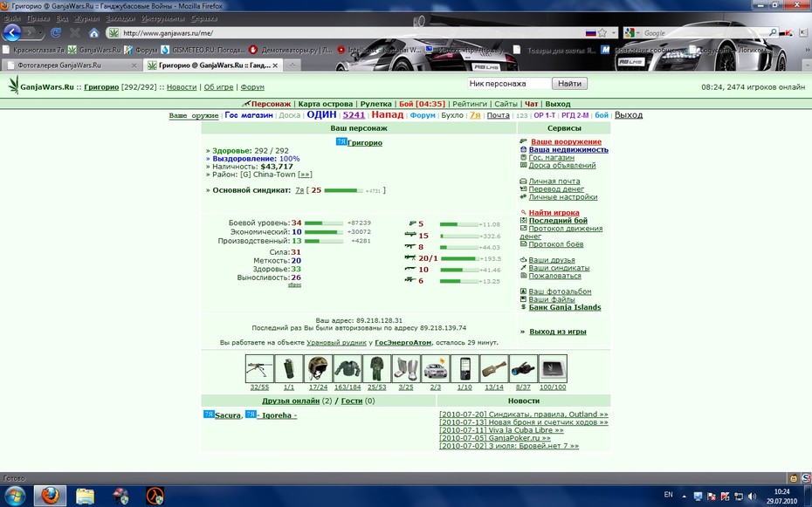
Task: Launch Firefox from the Windows taskbar
Action: coord(51,496)
